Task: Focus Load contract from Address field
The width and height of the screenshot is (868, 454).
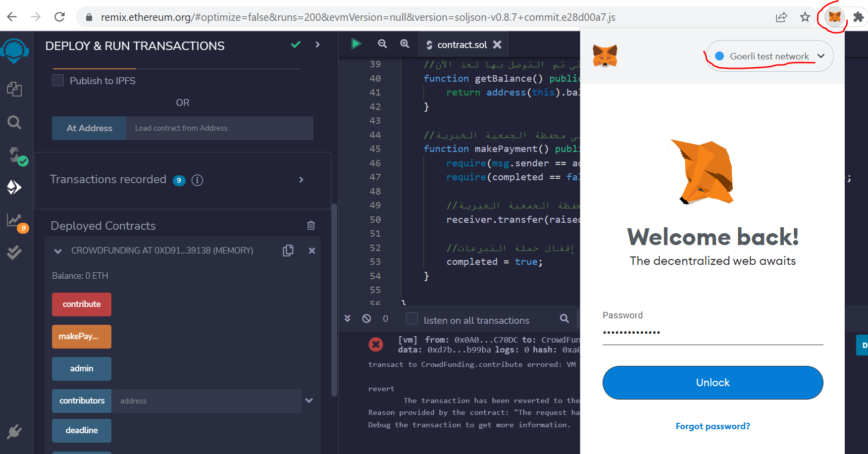Action: click(220, 128)
